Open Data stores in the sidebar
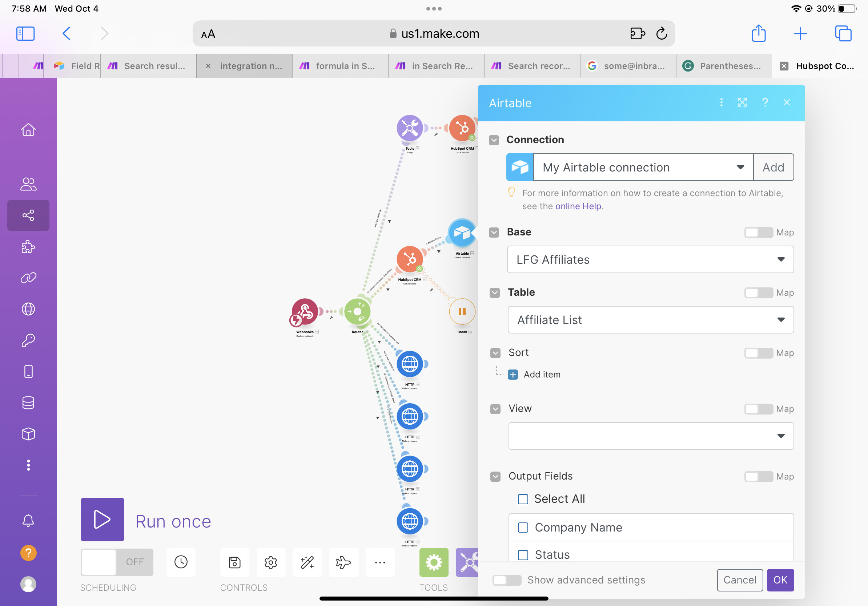868x606 pixels. (x=28, y=403)
